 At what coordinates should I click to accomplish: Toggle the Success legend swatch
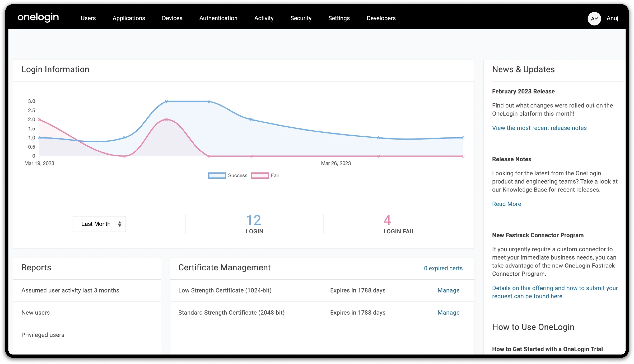[x=217, y=176]
